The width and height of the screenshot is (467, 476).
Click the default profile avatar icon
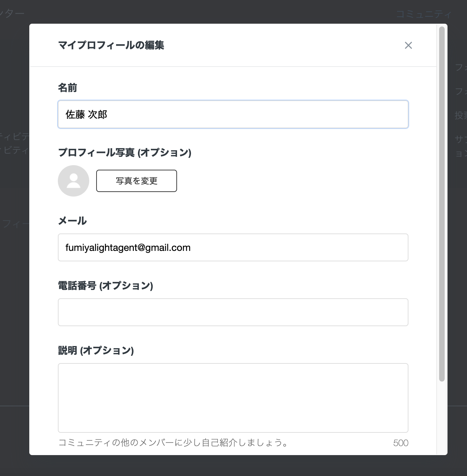click(x=73, y=181)
